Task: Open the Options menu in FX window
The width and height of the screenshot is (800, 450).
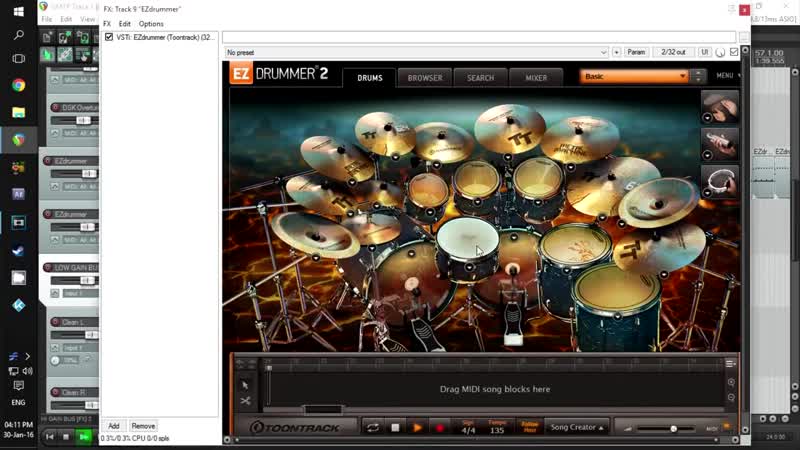Action: point(151,24)
